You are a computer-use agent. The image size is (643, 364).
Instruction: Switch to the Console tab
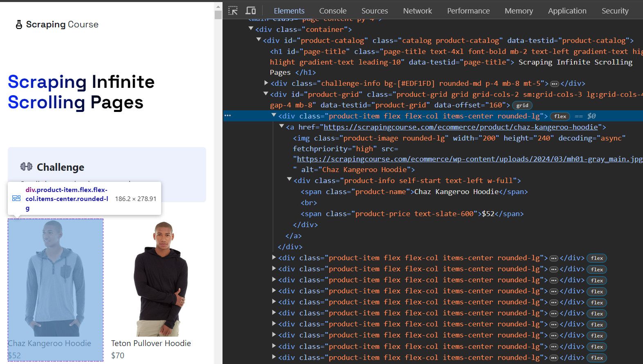(x=333, y=11)
